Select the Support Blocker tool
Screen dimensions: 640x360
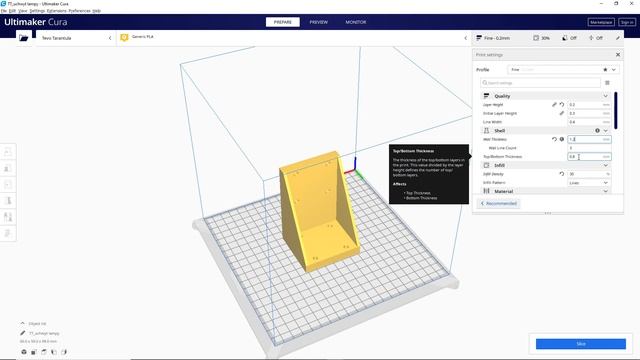click(8, 233)
